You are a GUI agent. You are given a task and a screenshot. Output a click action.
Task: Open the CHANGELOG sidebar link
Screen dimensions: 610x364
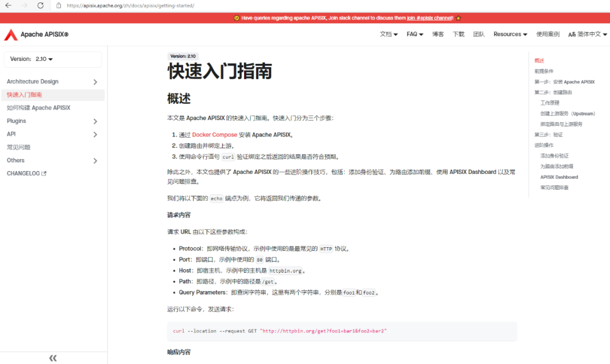[27, 173]
